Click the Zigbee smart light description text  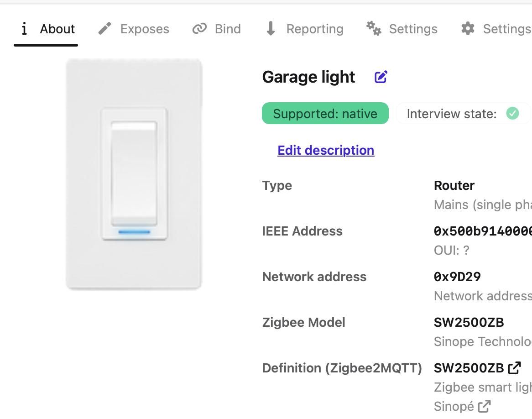[x=483, y=387]
